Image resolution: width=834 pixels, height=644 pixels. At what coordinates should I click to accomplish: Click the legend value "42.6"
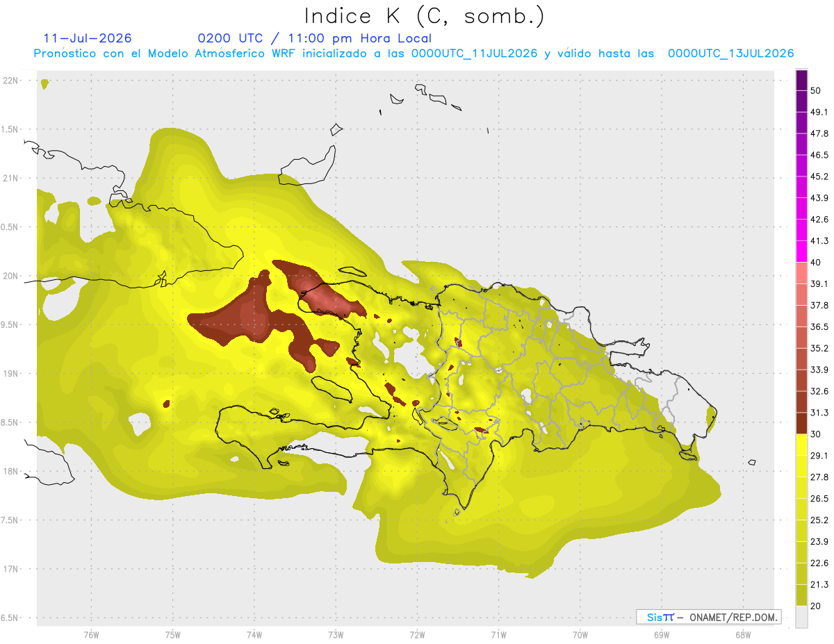(x=819, y=220)
